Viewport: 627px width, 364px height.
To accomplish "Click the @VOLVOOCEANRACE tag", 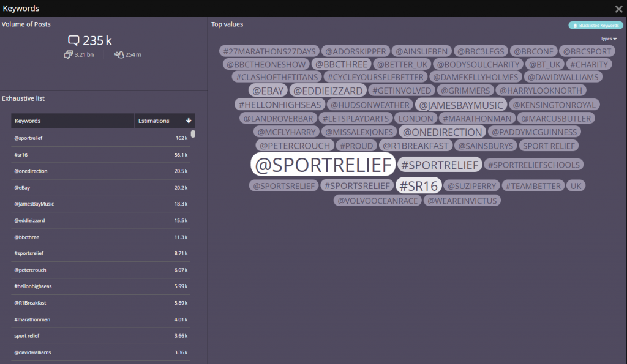I will [378, 201].
